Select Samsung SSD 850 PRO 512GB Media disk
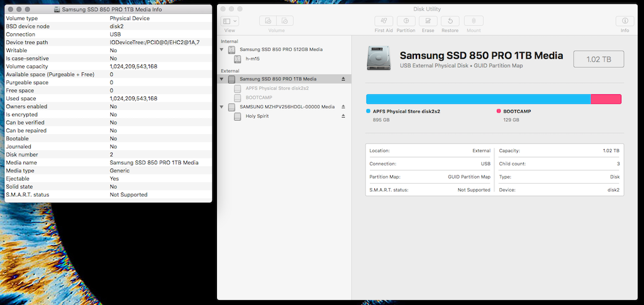644x305 pixels. (x=281, y=49)
